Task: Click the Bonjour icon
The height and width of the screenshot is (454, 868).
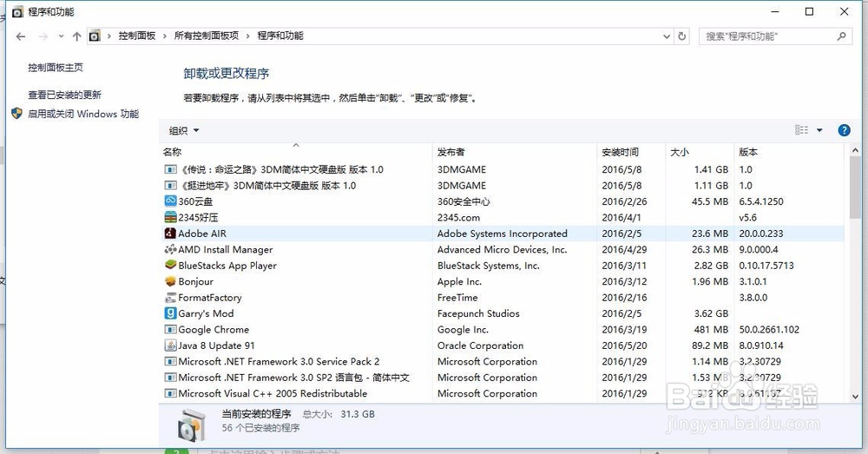Action: coord(170,281)
